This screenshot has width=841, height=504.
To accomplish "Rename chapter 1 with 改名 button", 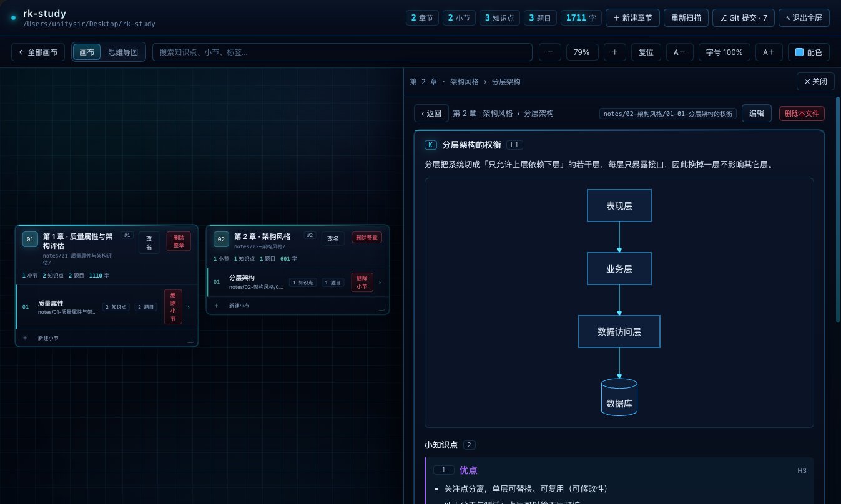I will coord(149,243).
